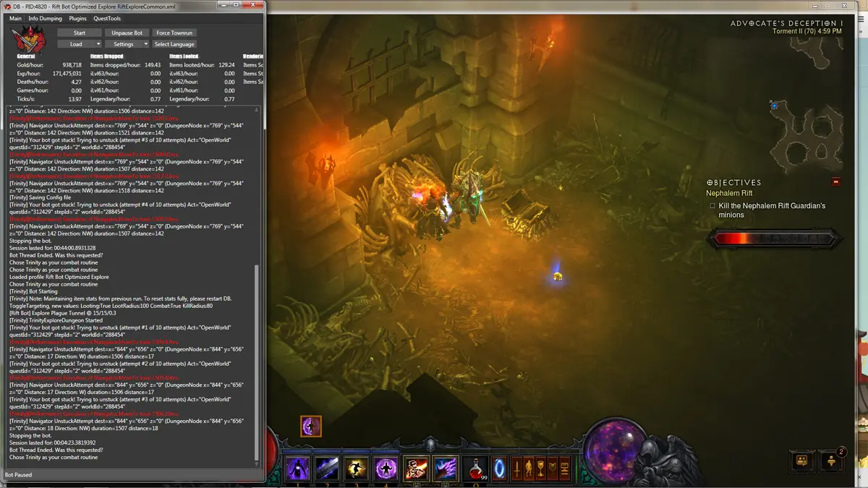Open the Plugins tab

77,18
